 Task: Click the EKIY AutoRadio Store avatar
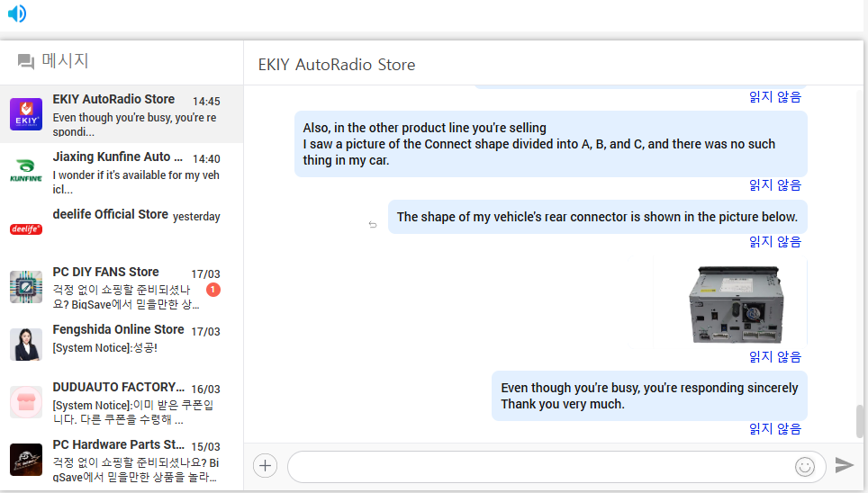pyautogui.click(x=26, y=114)
